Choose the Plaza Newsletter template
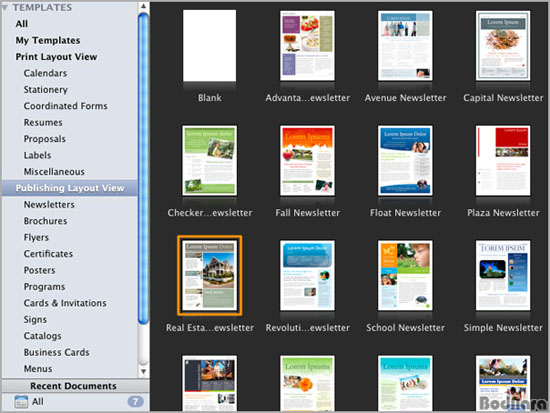550x413 pixels. click(503, 161)
